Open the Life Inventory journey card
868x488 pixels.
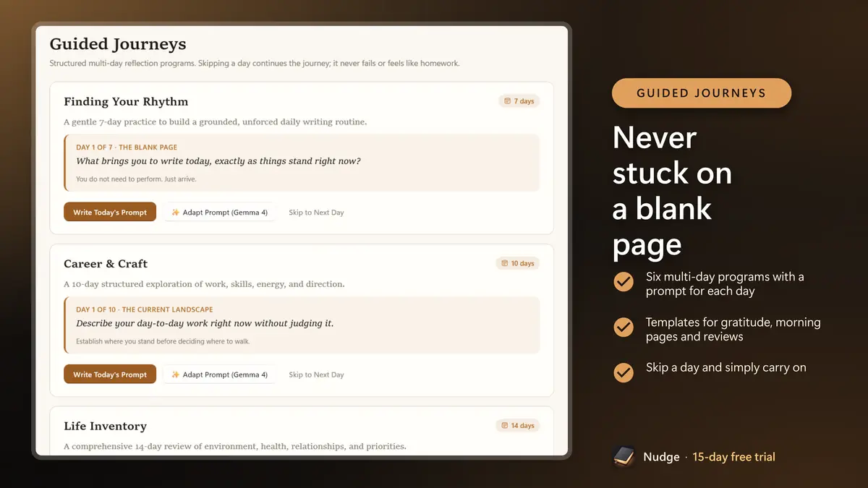click(302, 431)
